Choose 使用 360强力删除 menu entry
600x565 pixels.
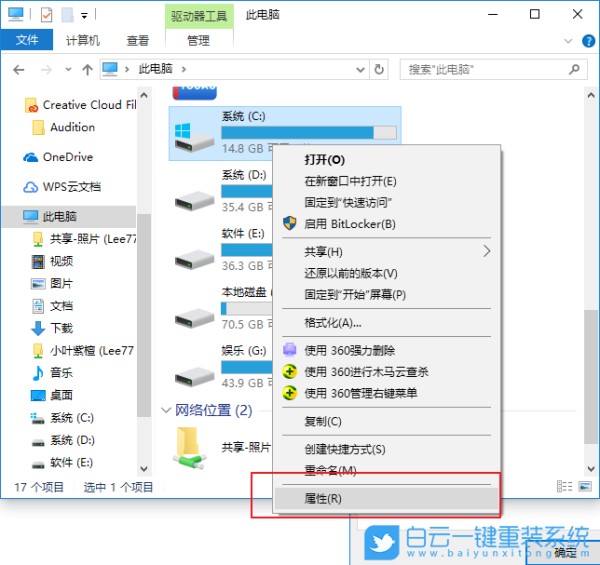click(x=386, y=350)
